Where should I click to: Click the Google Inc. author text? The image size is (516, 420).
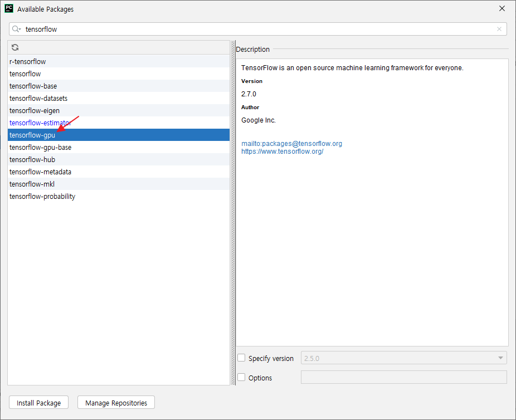(259, 120)
